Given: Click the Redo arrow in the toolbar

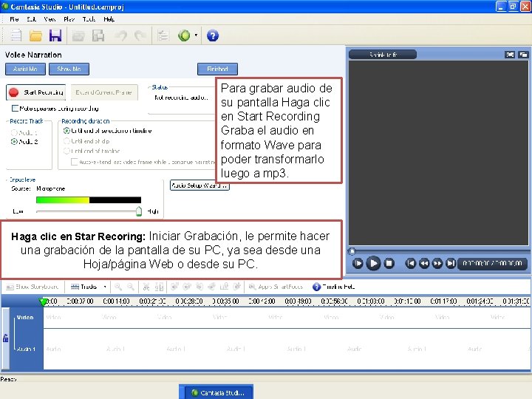Looking at the screenshot, I should coord(140,35).
